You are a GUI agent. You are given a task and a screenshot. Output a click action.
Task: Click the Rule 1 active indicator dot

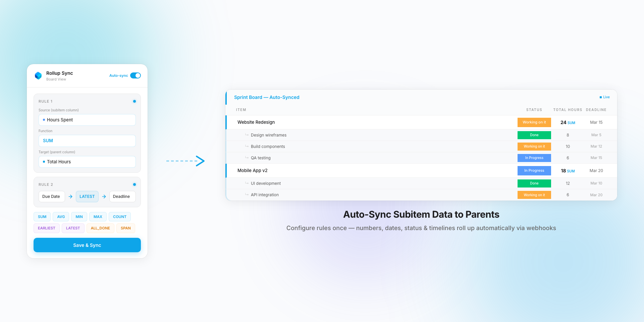(x=134, y=101)
